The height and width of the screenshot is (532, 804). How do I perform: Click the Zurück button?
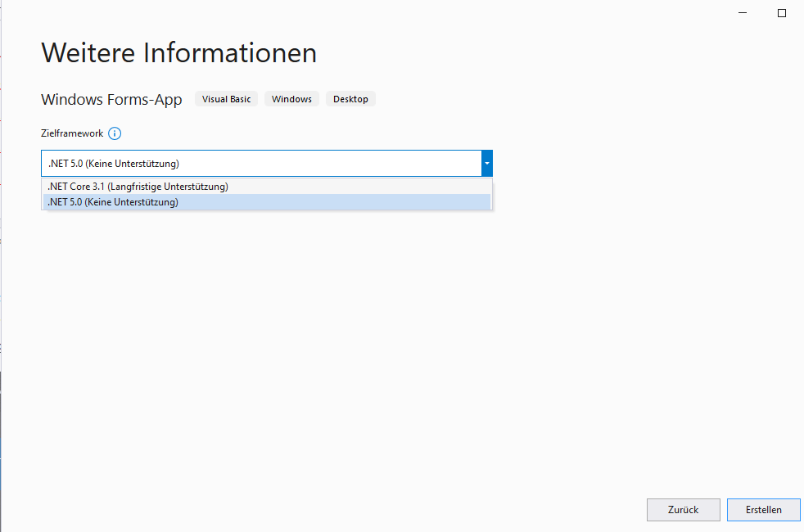point(683,510)
